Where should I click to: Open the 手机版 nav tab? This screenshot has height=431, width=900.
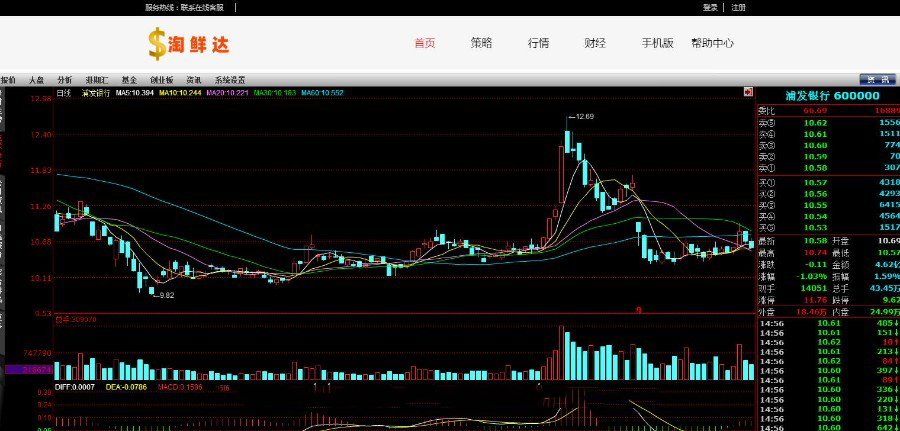(x=657, y=43)
